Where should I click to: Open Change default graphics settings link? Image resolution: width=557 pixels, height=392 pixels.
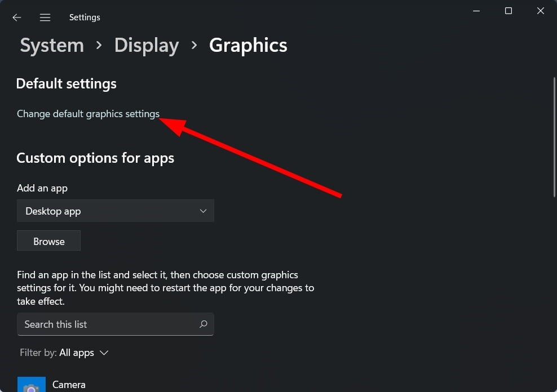(88, 114)
